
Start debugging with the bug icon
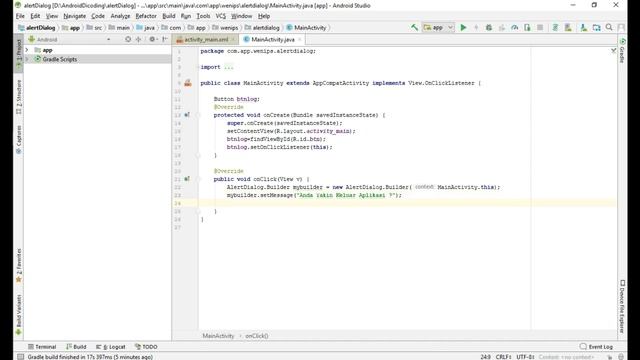489,27
